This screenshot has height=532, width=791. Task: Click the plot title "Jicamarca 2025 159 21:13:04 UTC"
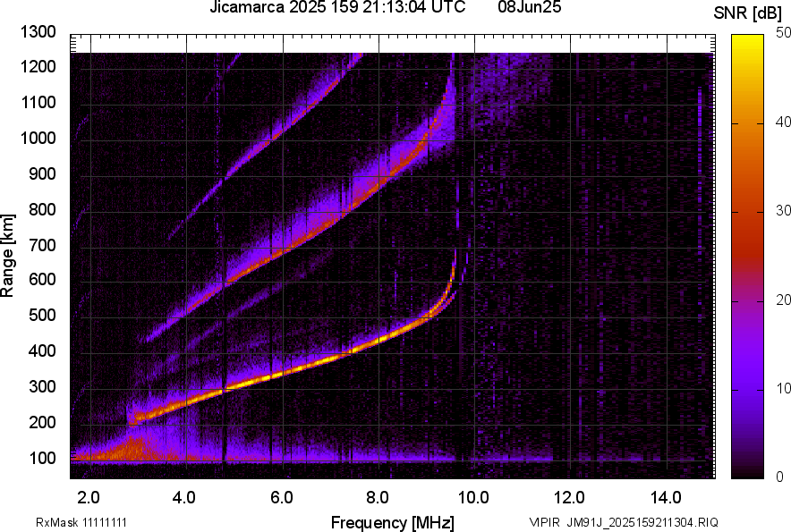pyautogui.click(x=337, y=7)
